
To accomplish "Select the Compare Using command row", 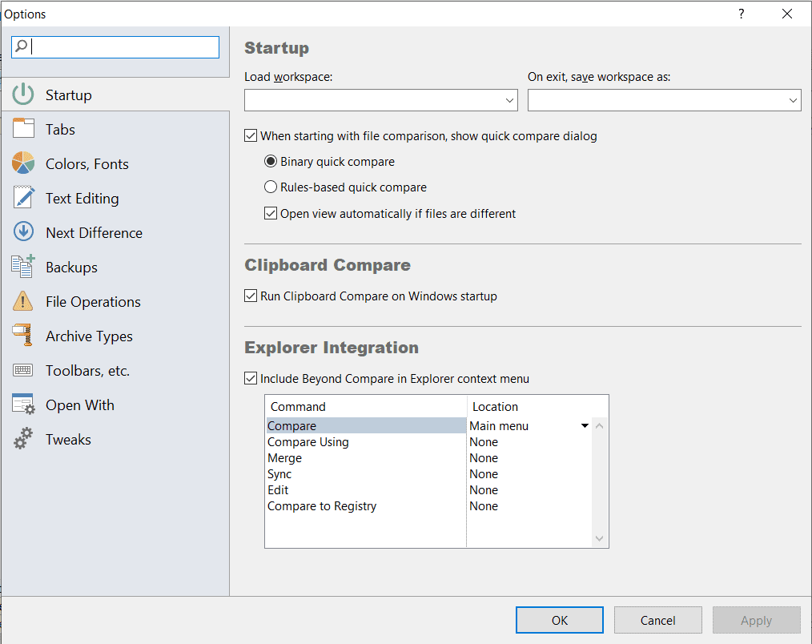I will click(366, 441).
